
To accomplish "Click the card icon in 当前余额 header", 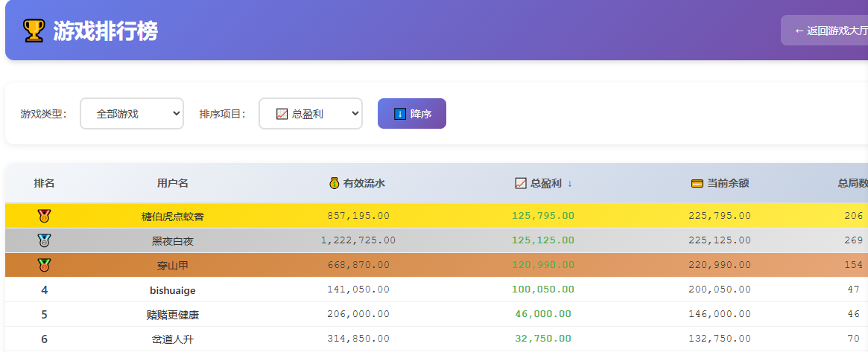I will tap(697, 183).
